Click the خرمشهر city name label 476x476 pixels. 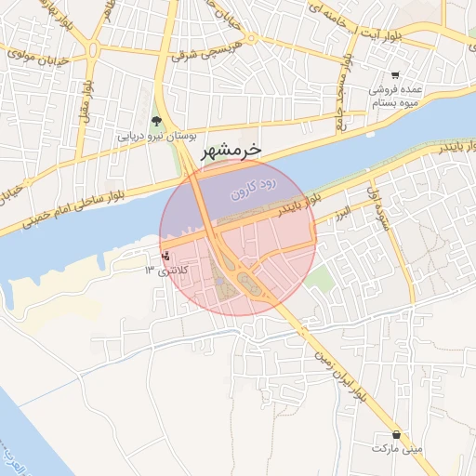(x=231, y=151)
